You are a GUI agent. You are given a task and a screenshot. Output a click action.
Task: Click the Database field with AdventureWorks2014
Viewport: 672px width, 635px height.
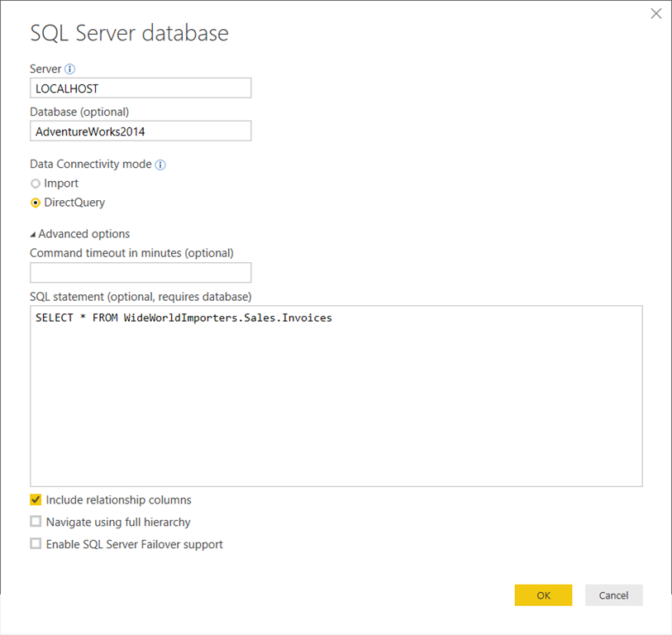141,131
